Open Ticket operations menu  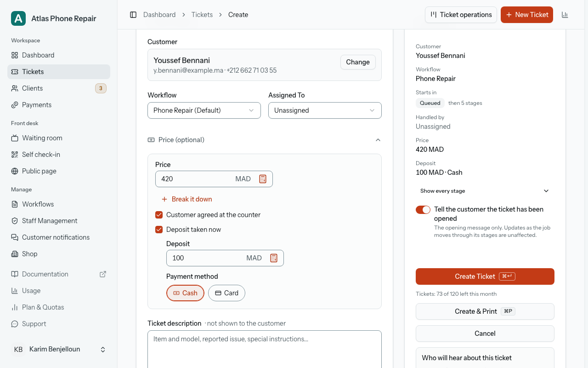click(x=461, y=15)
